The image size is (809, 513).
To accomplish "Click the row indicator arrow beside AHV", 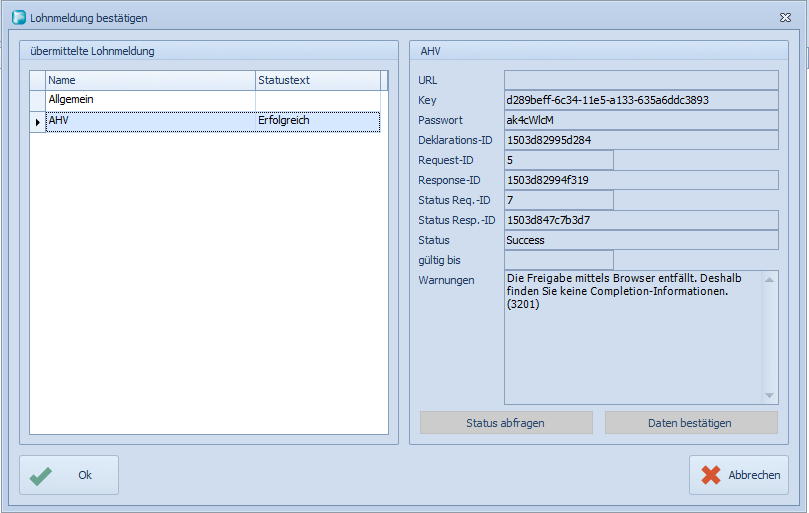I will [x=38, y=122].
